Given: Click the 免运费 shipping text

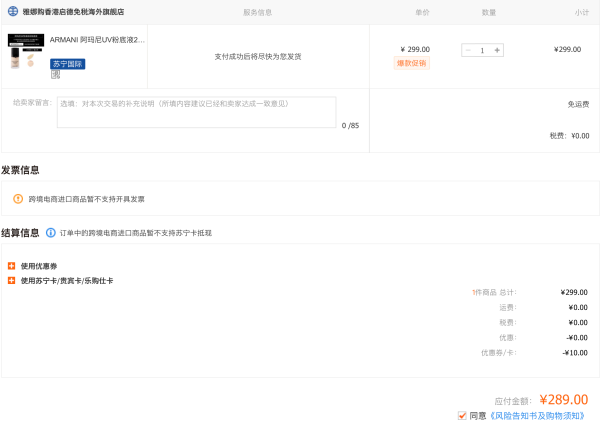Looking at the screenshot, I should (578, 104).
